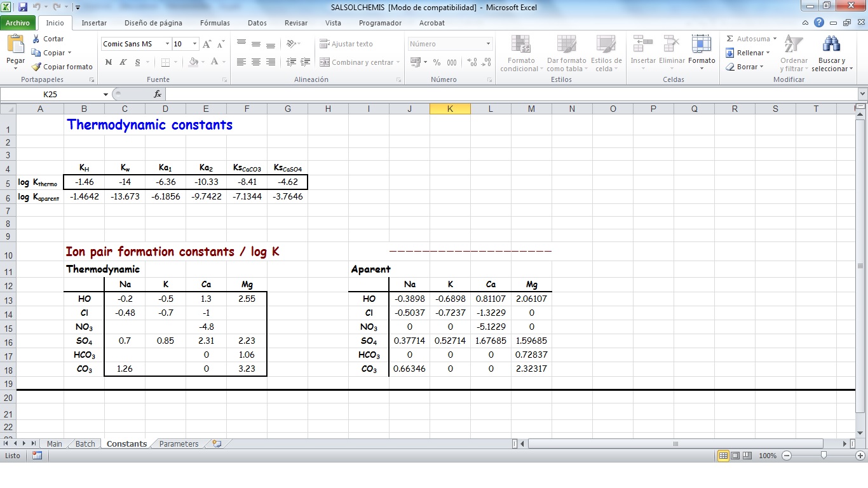Open the Batch worksheet tab
Screen dimensions: 868x488
tap(85, 444)
